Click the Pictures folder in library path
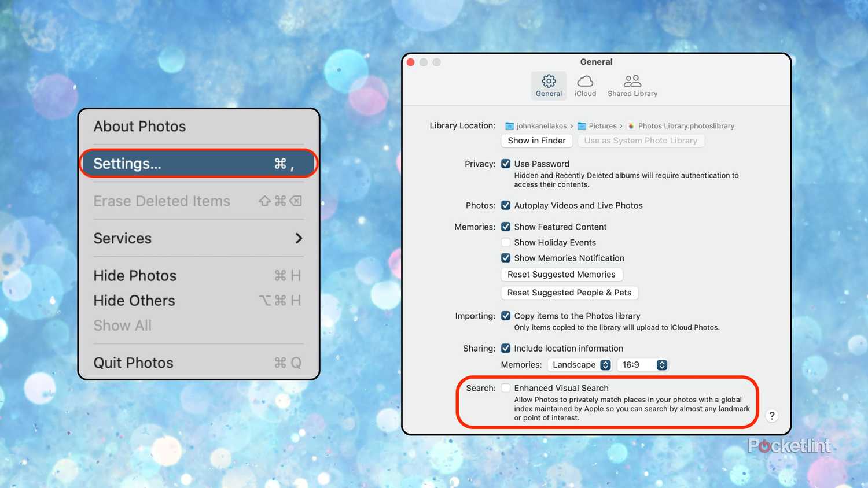The width and height of the screenshot is (868, 488). pyautogui.click(x=597, y=126)
